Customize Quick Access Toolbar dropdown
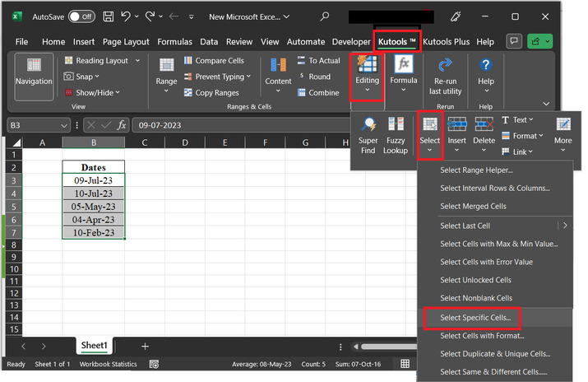The image size is (588, 382). [x=192, y=17]
